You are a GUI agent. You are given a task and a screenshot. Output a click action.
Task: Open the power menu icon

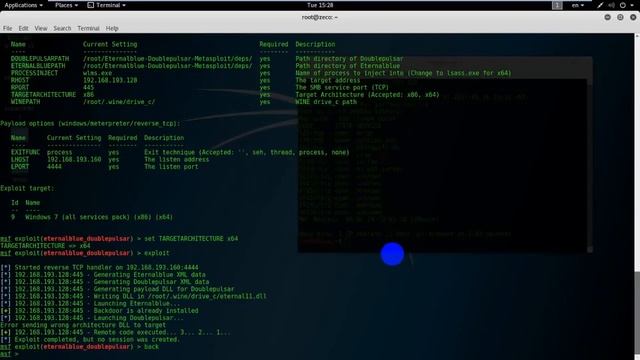click(622, 5)
